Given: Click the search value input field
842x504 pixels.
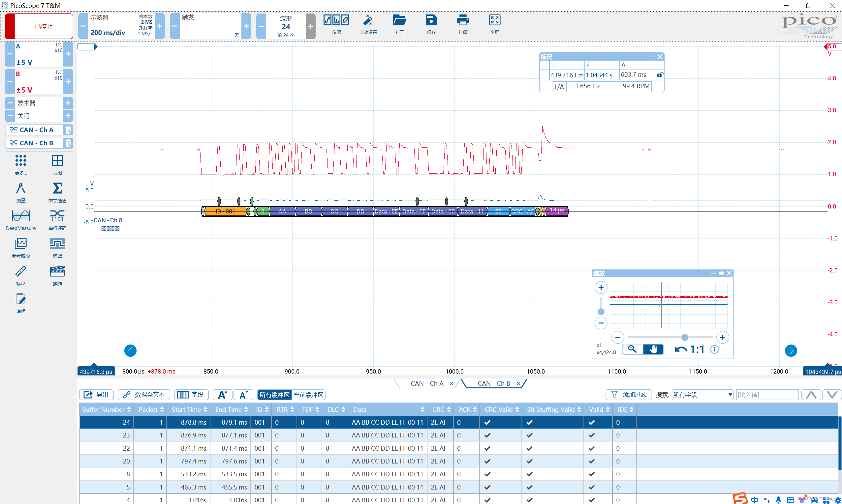Looking at the screenshot, I should click(767, 395).
